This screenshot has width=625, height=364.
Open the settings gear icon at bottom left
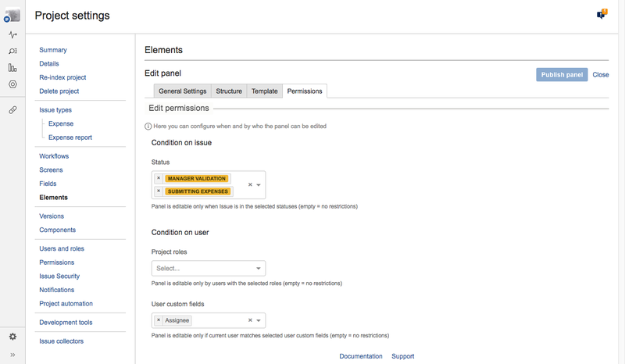[12, 337]
